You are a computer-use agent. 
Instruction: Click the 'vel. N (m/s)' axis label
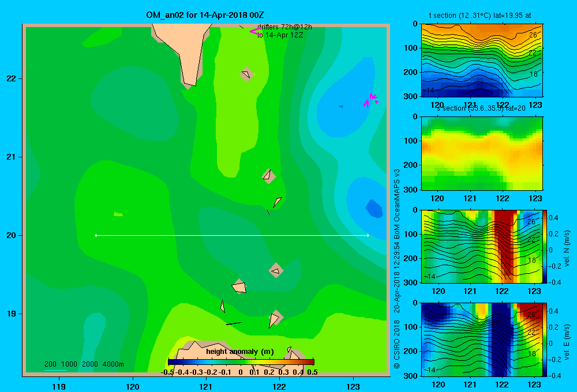[567, 248]
